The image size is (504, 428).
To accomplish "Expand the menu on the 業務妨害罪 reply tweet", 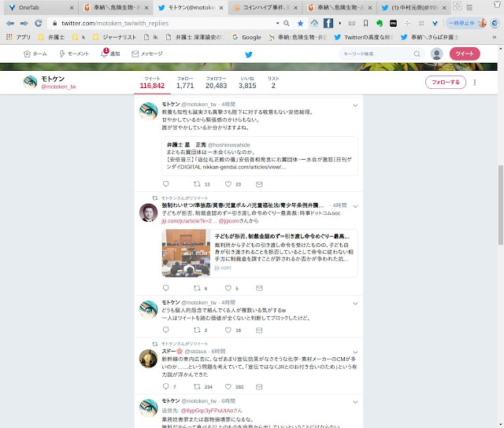I will pos(355,402).
